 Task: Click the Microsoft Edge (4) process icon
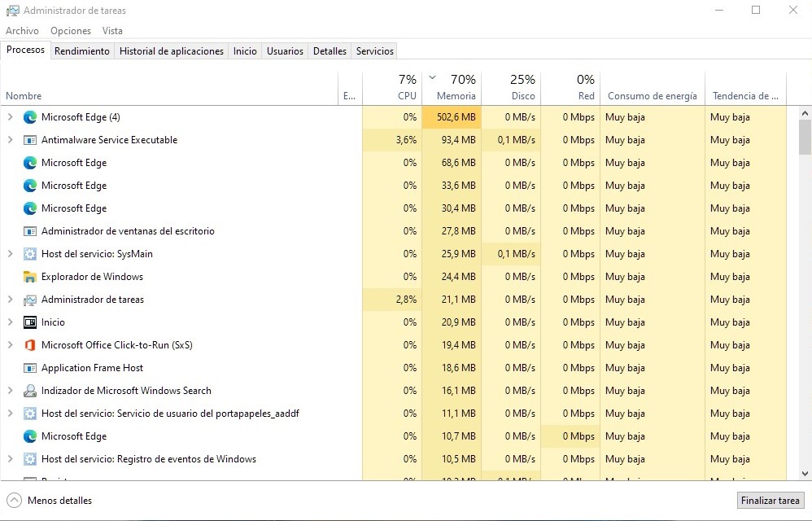[x=30, y=117]
